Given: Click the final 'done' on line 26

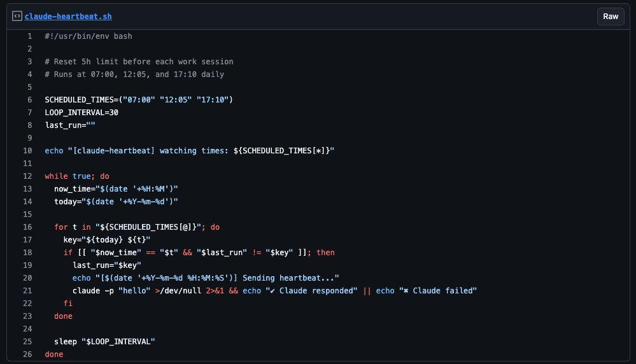Looking at the screenshot, I should (54, 354).
